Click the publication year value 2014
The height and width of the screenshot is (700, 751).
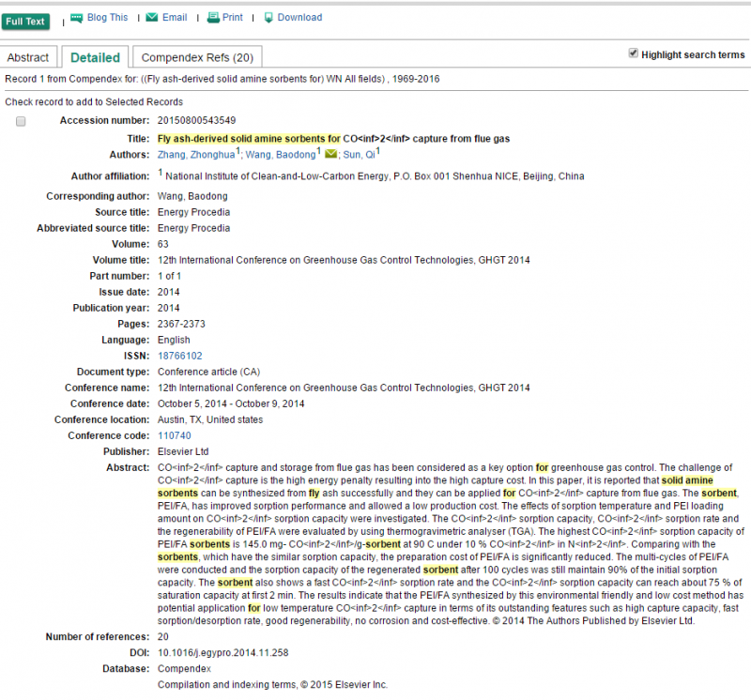click(x=169, y=308)
